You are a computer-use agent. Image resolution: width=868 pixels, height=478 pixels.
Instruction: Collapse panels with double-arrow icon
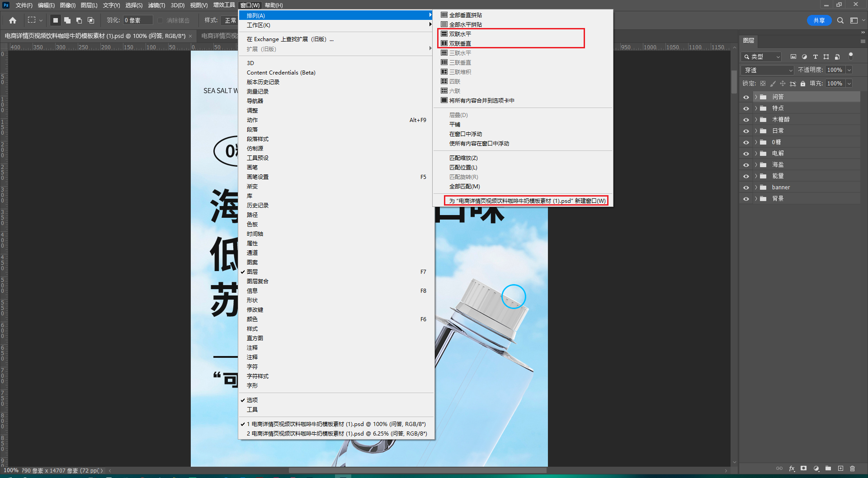863,32
